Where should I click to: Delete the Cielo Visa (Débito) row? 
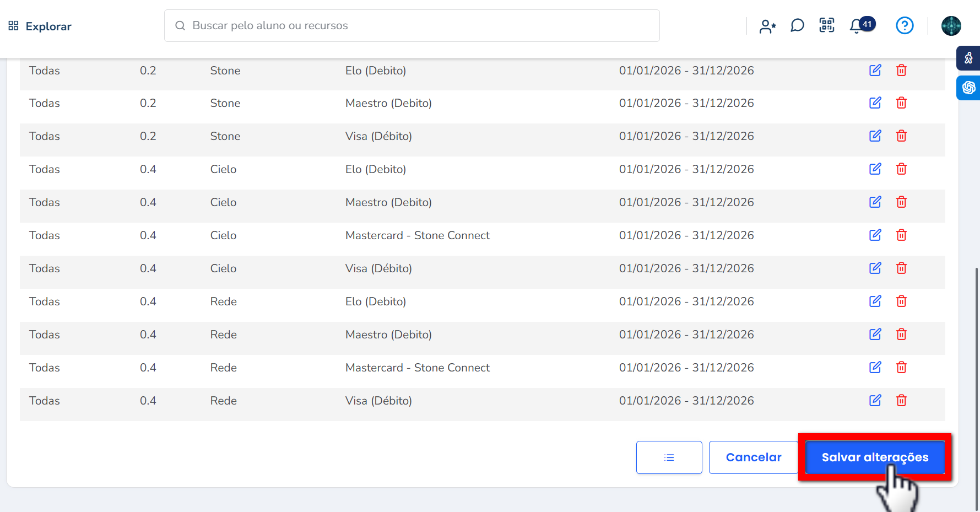point(901,268)
